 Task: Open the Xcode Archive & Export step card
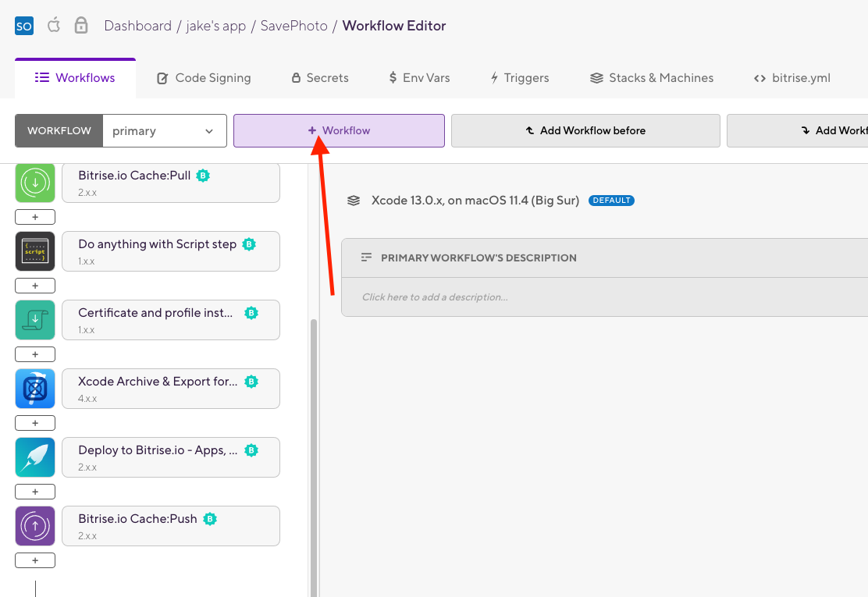[x=171, y=389]
